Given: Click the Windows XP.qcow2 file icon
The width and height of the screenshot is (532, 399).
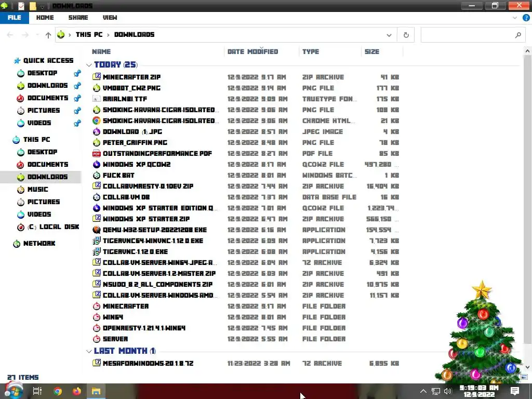Looking at the screenshot, I should 97,164.
